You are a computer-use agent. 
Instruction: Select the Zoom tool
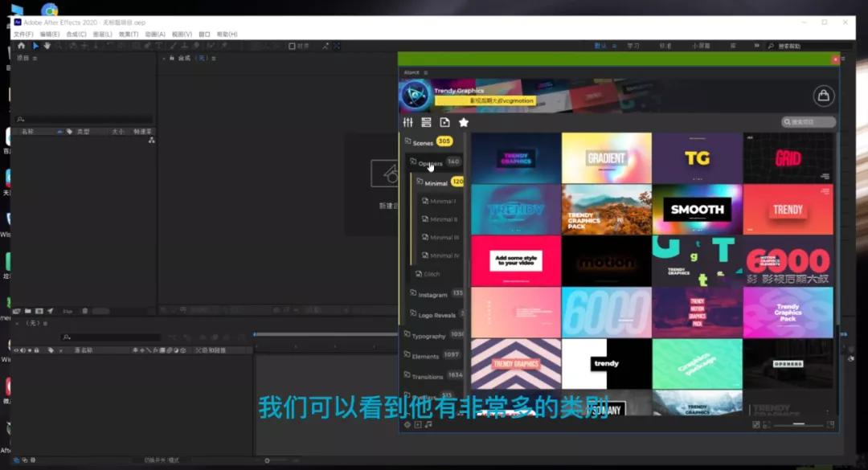pos(59,46)
